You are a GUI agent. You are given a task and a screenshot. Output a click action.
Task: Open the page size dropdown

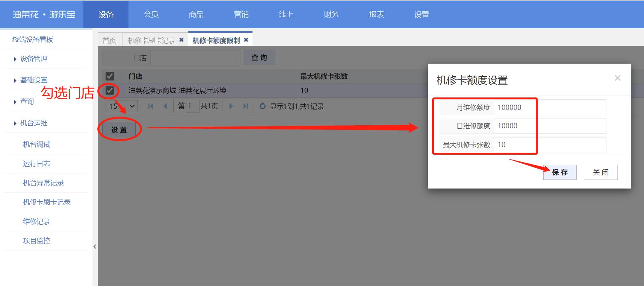pyautogui.click(x=121, y=106)
